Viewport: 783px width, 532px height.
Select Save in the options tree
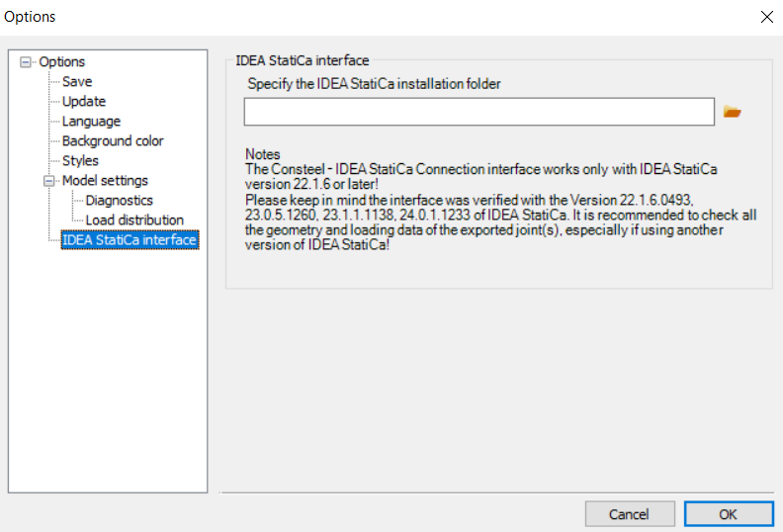(x=77, y=81)
